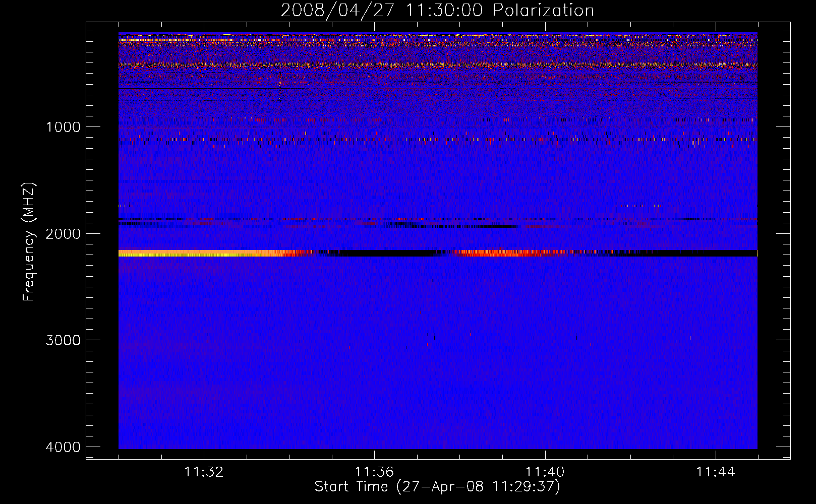Click the 11:40 time tick label
Viewport: 816px width, 504px height.
545,472
